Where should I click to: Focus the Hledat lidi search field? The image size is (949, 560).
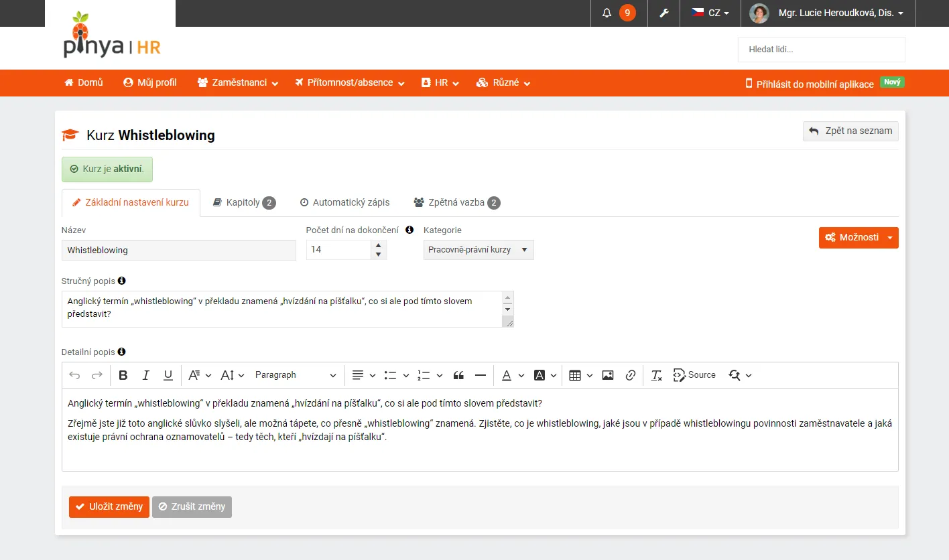tap(822, 50)
